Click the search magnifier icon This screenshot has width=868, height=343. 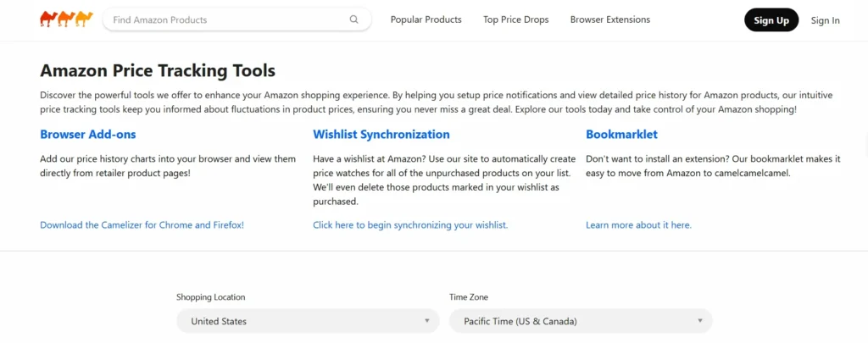(x=354, y=19)
